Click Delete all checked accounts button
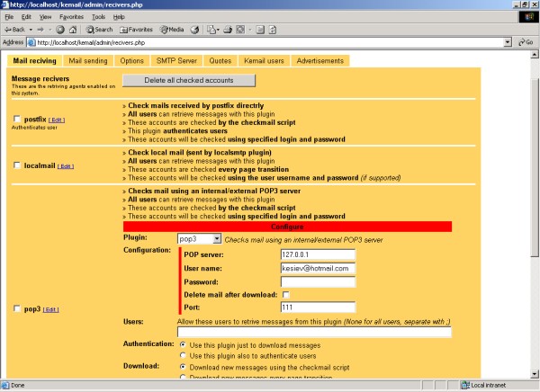The image size is (540, 392). [189, 80]
